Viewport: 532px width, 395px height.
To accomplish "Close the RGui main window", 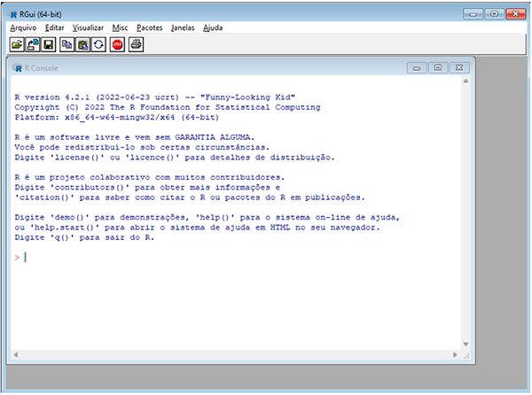I will coord(516,14).
